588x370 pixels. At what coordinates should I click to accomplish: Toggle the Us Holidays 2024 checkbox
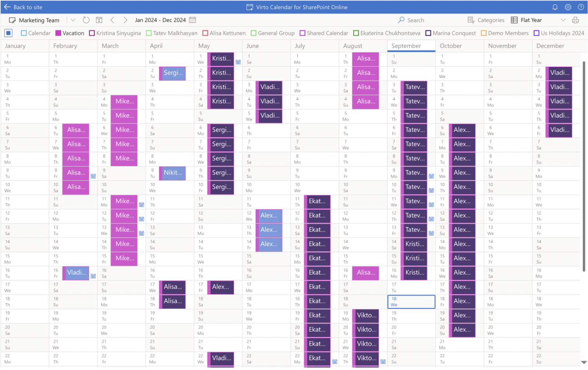pos(537,33)
